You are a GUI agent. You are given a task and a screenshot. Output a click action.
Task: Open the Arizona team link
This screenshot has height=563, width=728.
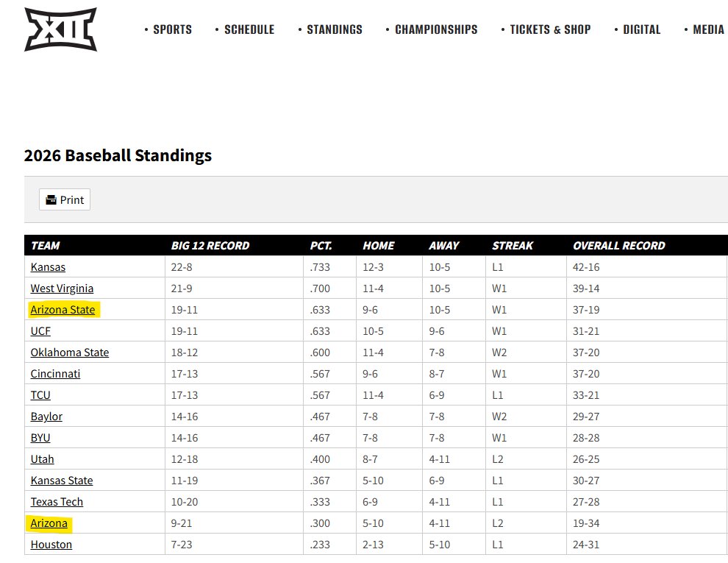point(49,523)
